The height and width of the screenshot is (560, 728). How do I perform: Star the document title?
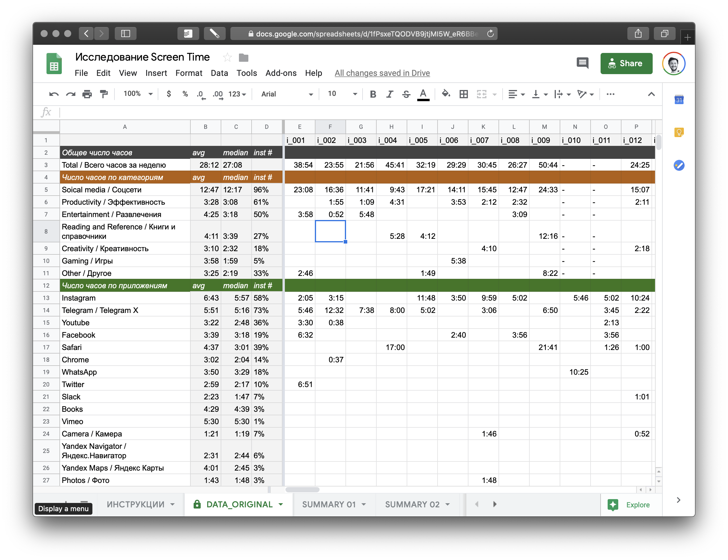coord(227,58)
